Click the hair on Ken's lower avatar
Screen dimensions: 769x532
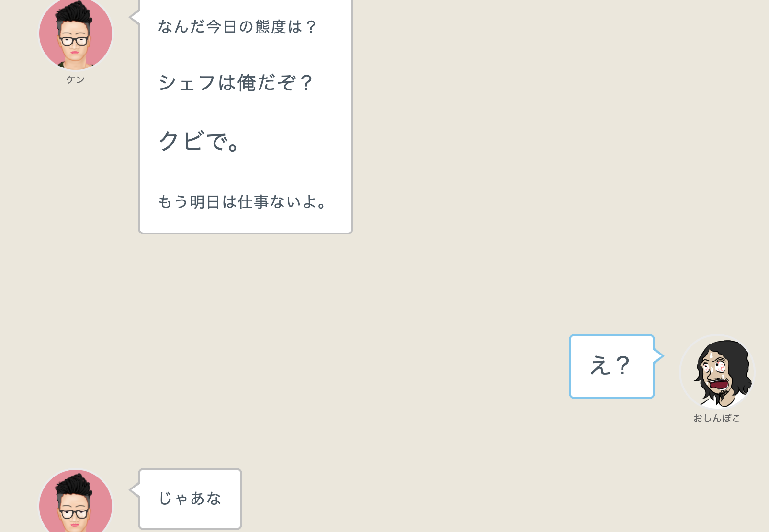coord(74,484)
